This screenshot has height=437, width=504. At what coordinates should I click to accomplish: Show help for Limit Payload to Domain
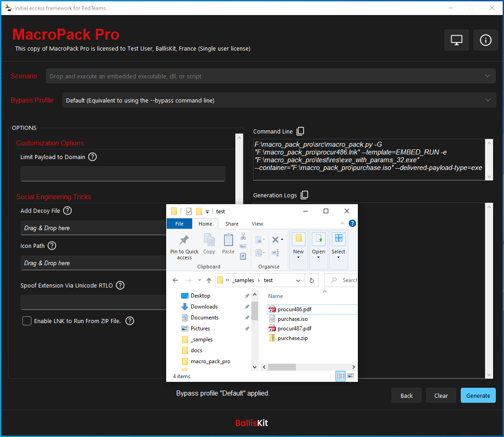92,157
